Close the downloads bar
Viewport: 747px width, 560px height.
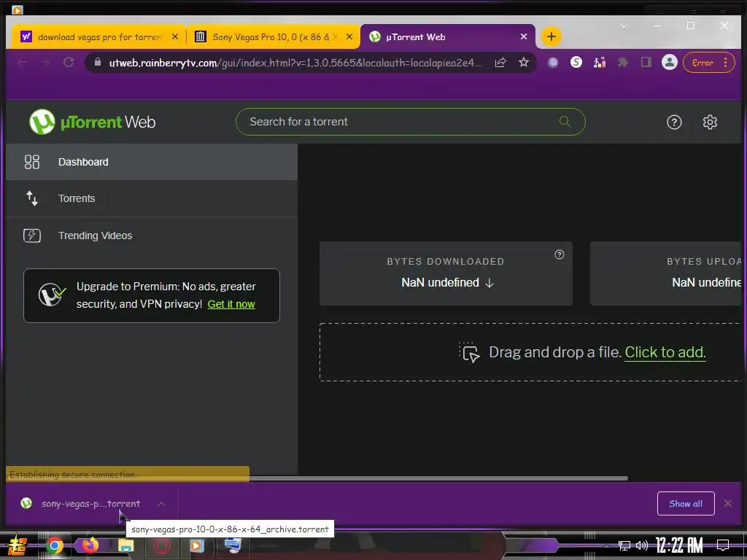727,503
